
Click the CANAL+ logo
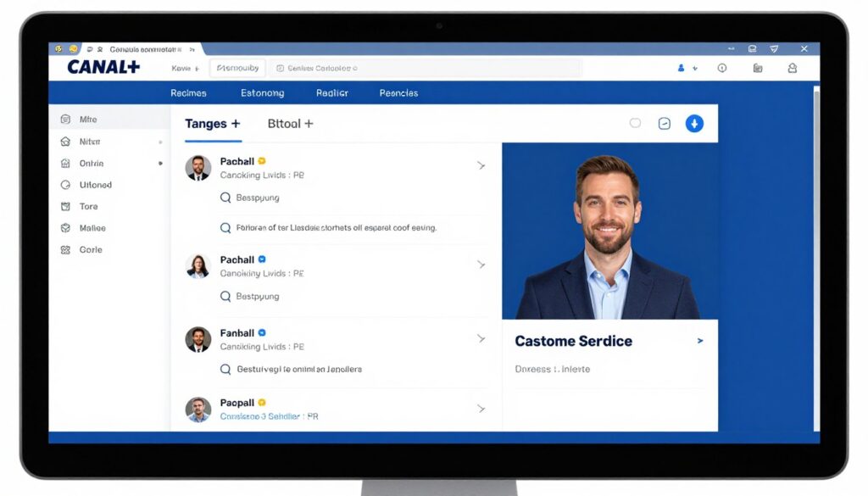(103, 67)
